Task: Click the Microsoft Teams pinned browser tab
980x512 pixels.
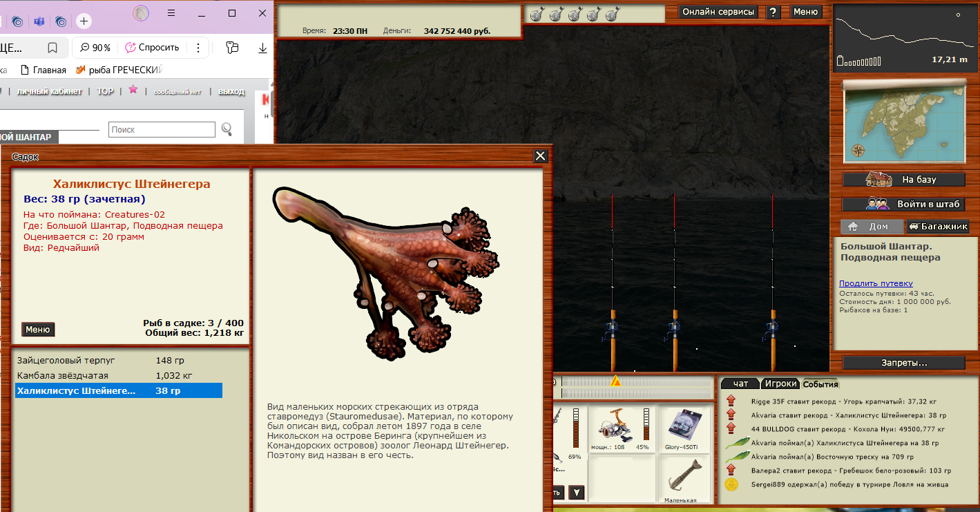Action: click(39, 21)
